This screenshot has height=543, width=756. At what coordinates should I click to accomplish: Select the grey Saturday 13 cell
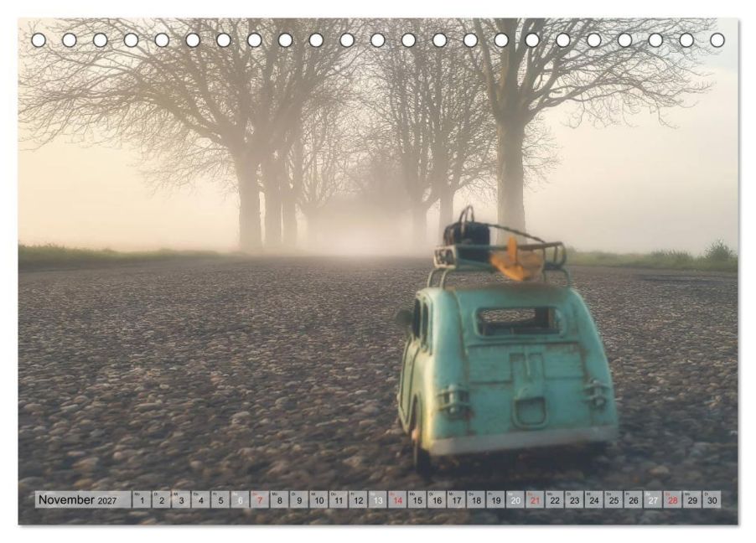(377, 499)
